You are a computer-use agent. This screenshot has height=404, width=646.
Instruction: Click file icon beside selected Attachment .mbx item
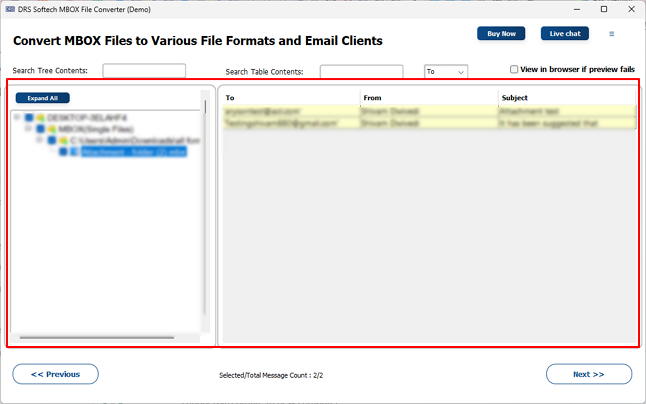[74, 152]
